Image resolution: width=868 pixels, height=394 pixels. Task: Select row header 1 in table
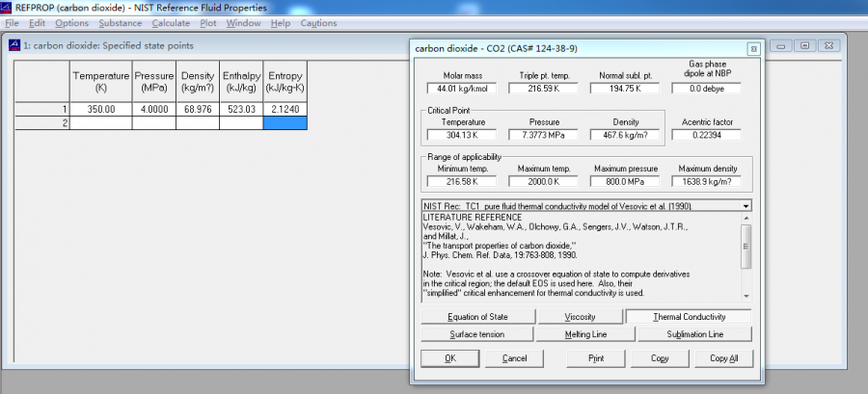42,110
